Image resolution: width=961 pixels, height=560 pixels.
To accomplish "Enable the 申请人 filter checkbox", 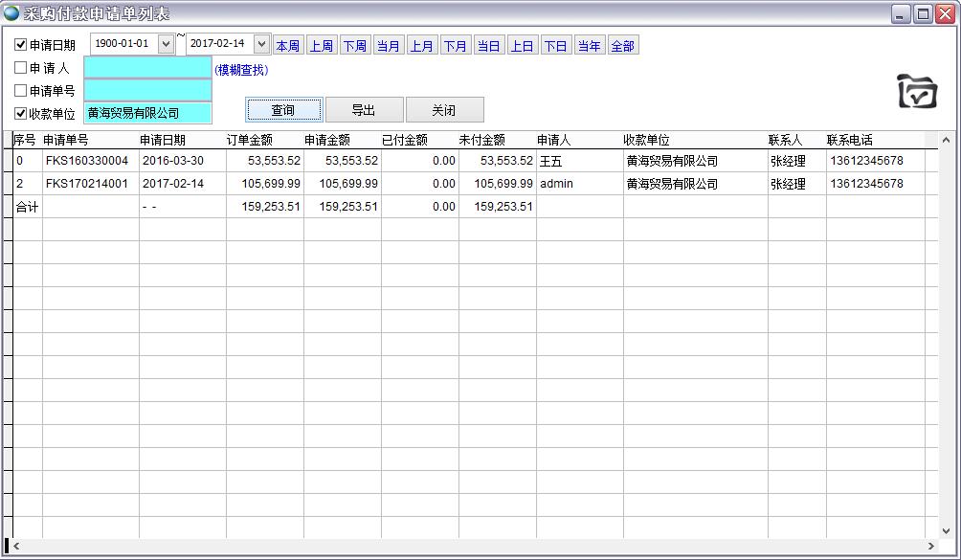I will coord(21,68).
